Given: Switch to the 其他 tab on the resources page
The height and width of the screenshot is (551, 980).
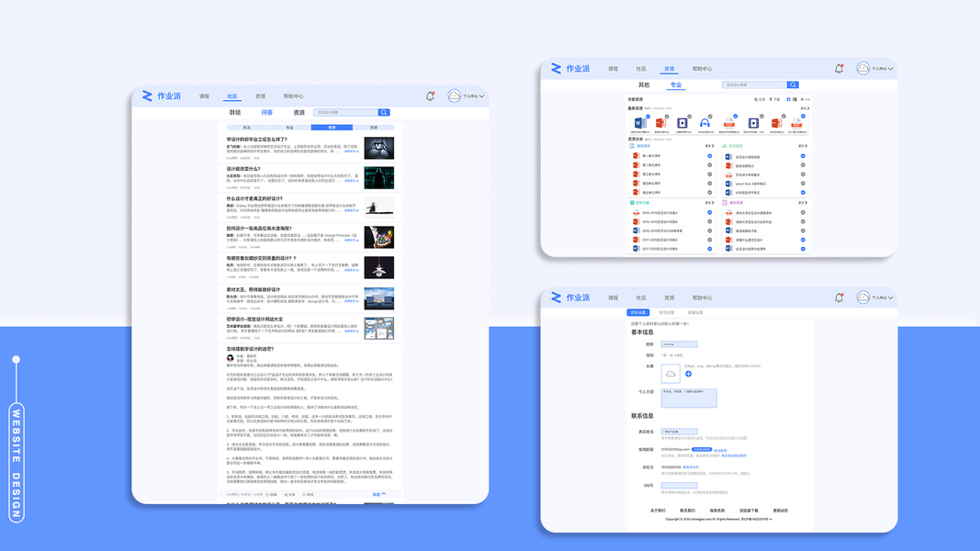Looking at the screenshot, I should [x=644, y=85].
